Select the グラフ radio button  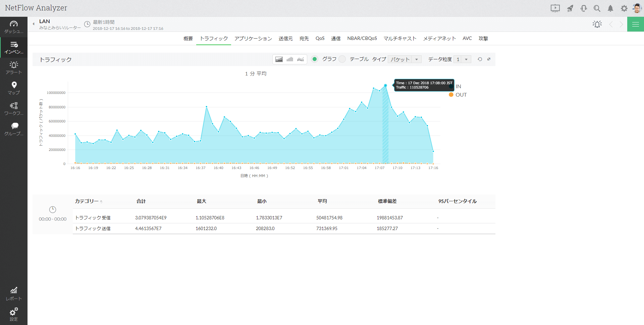click(315, 59)
